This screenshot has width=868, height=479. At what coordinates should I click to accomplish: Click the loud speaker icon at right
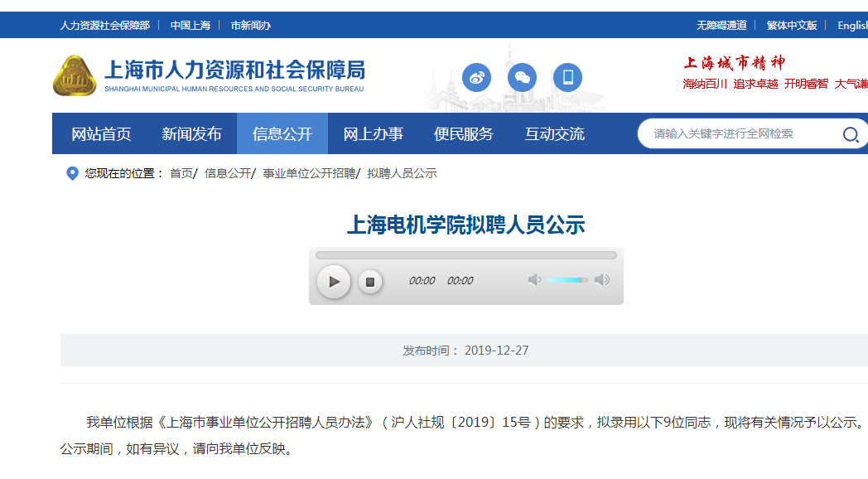click(x=602, y=280)
